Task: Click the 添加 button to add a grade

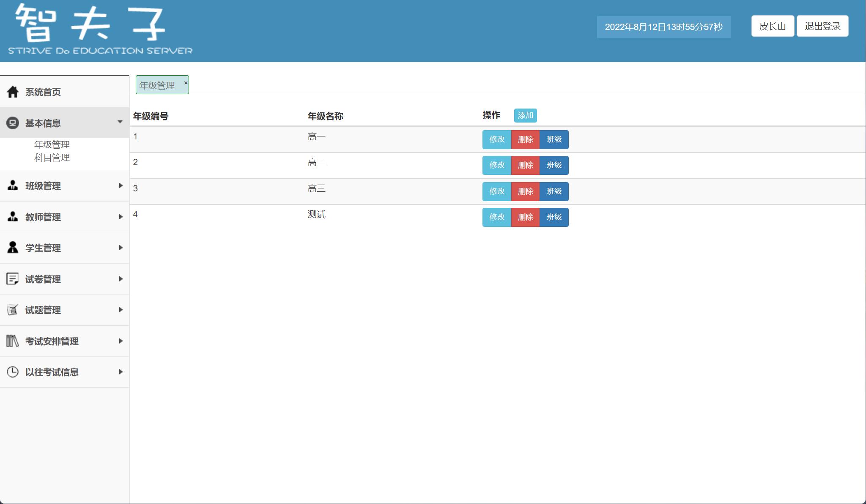Action: (x=525, y=115)
